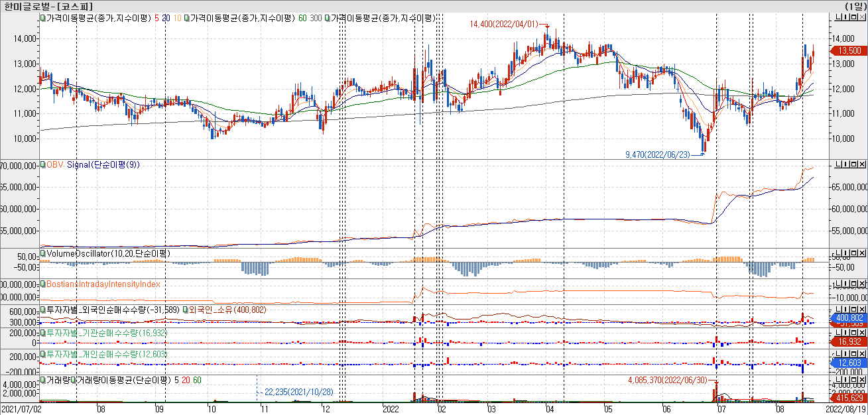Select the VolumeOscillator(10,20,단순이평) label

pos(108,253)
